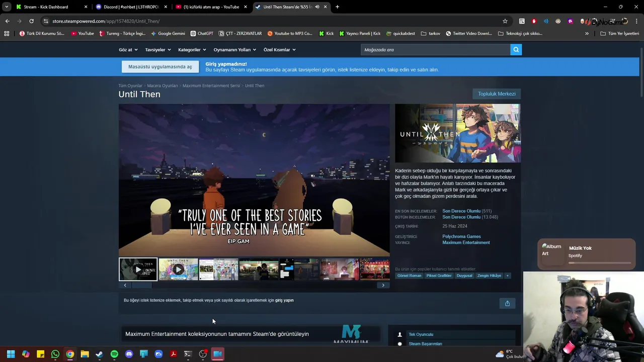Click the Steam Başarımları link

point(425,344)
